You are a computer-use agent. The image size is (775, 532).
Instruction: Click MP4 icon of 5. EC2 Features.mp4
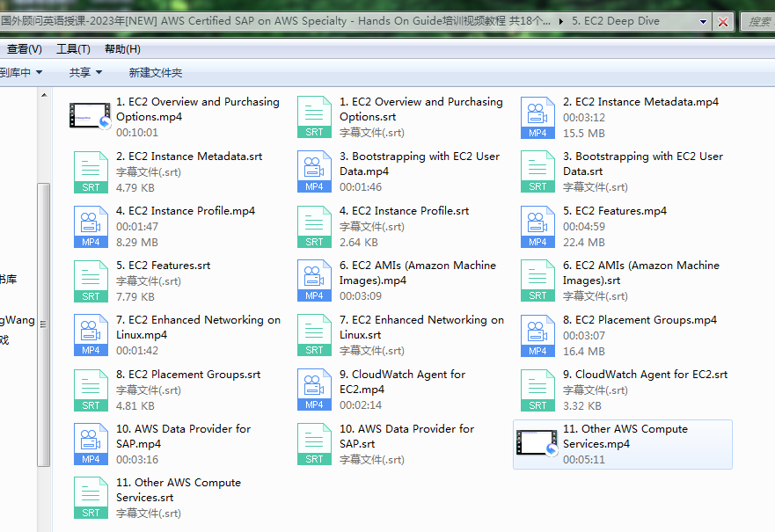[537, 226]
